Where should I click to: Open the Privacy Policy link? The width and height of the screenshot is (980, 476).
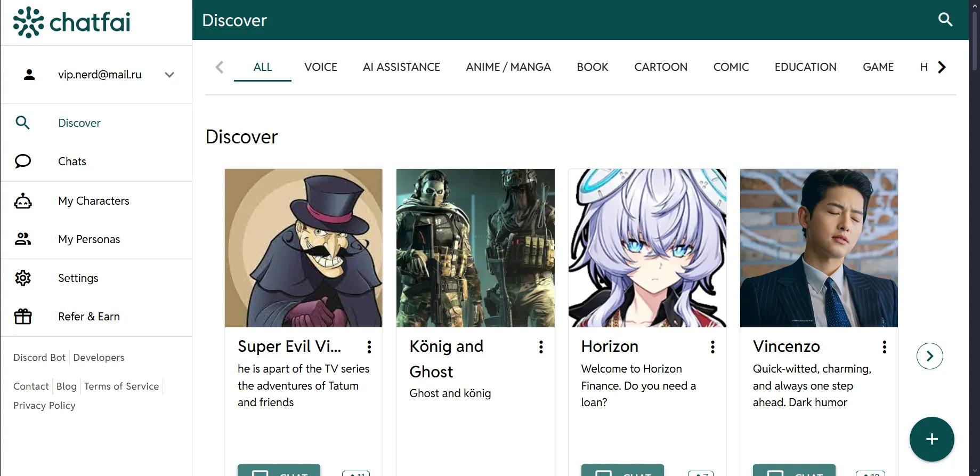click(x=44, y=406)
